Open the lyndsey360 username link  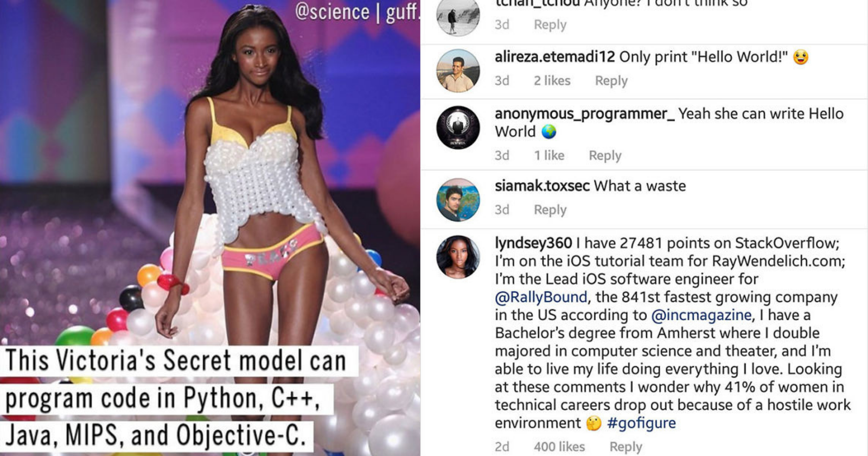pyautogui.click(x=533, y=243)
